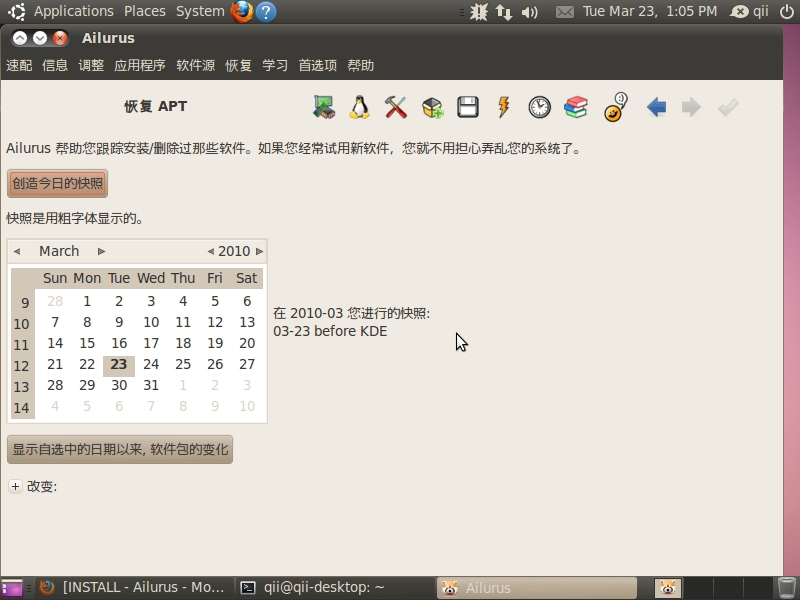
Task: Select March 23 in the calendar
Action: [x=119, y=365]
